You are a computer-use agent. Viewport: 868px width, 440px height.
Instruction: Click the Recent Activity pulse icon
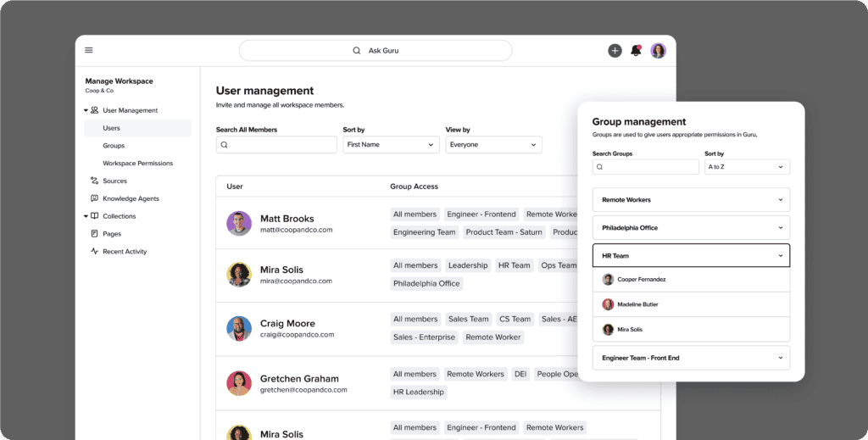[x=95, y=251]
